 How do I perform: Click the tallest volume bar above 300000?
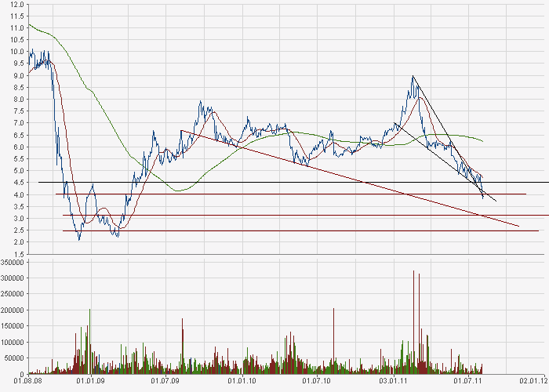(413, 322)
